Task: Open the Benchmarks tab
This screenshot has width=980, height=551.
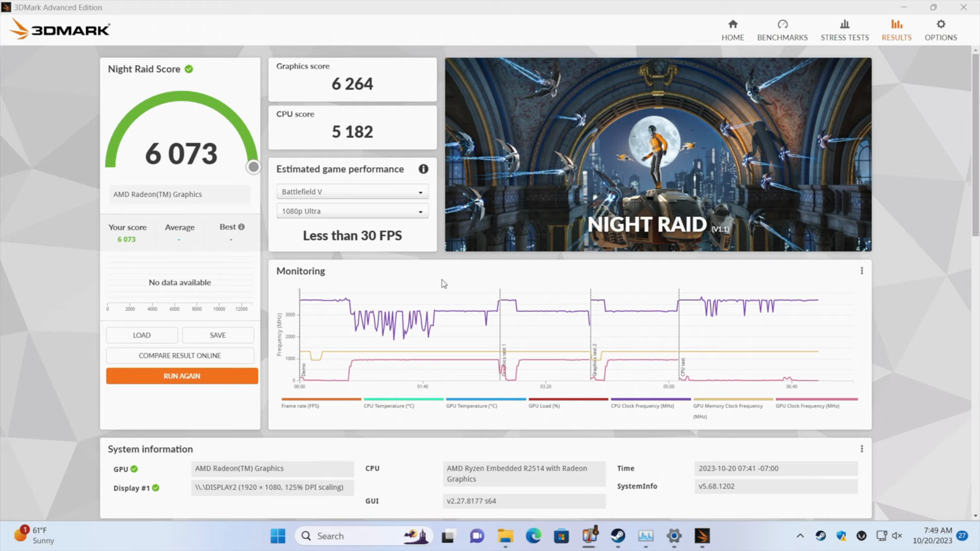Action: point(782,30)
